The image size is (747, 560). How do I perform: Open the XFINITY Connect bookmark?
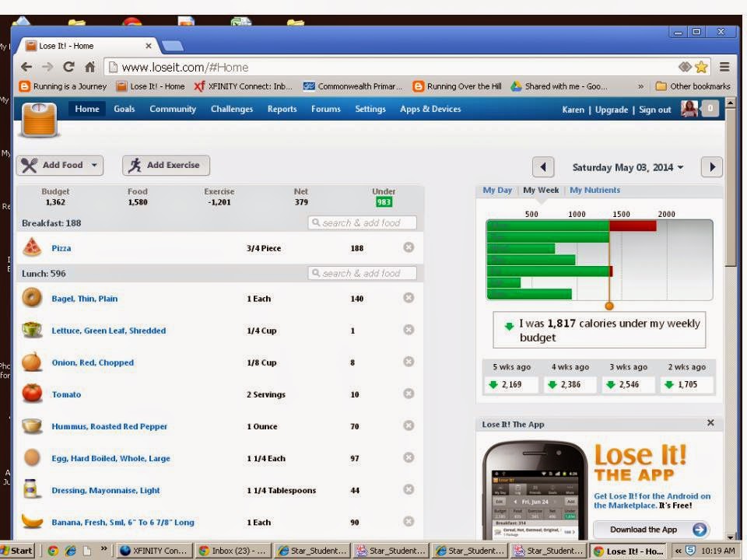(x=243, y=86)
